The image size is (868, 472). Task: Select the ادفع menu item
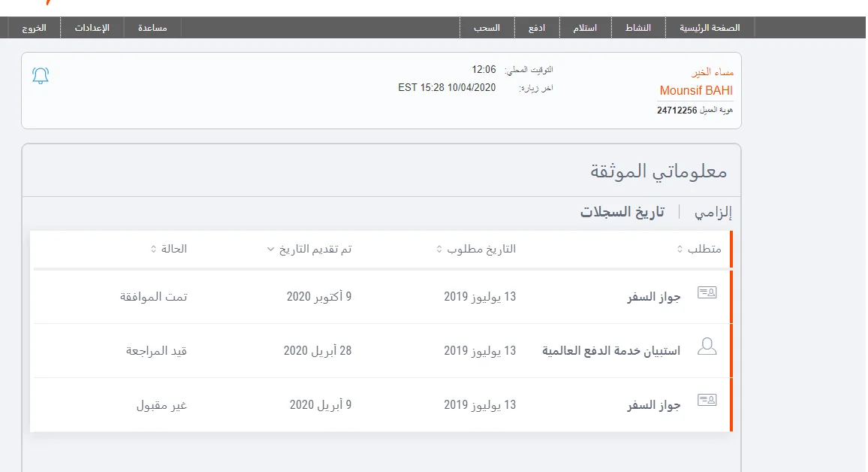point(537,28)
